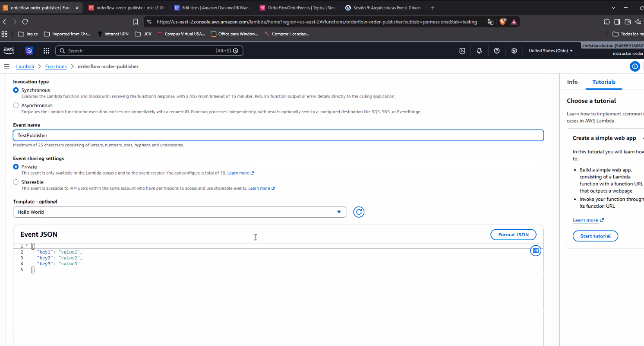Open the United States (Ohio) region selector
The width and height of the screenshot is (644, 346).
[551, 51]
